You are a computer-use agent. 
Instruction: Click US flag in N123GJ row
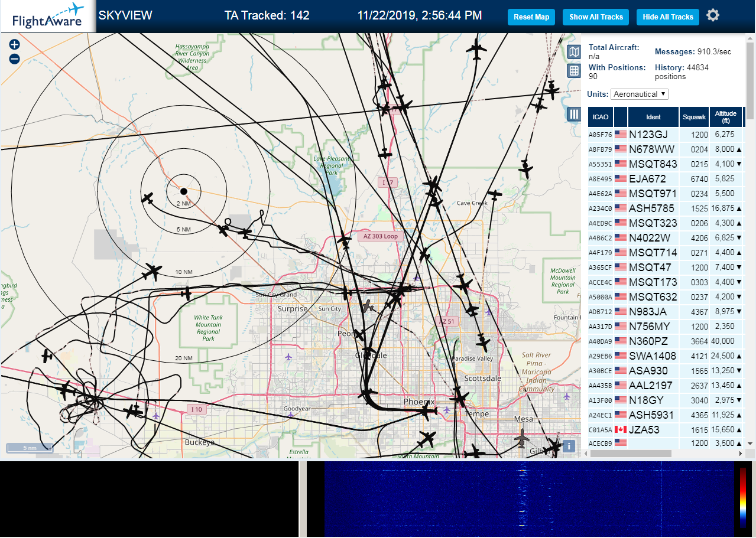click(621, 134)
